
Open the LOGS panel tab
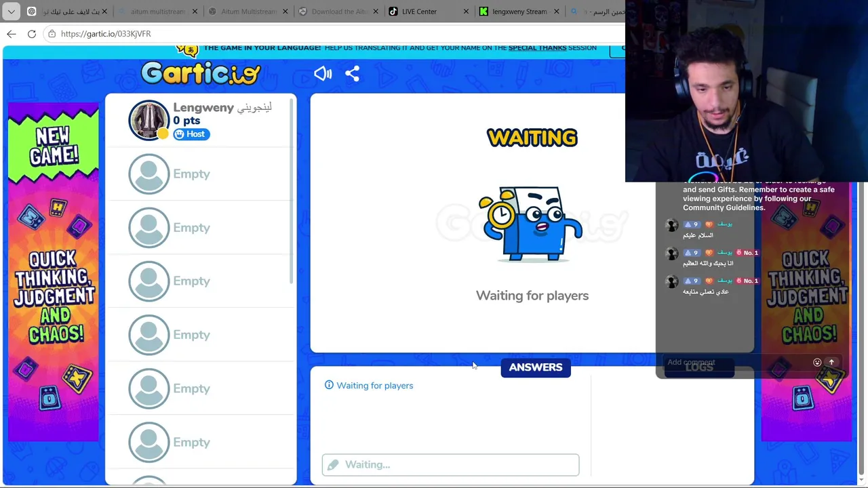coord(699,367)
